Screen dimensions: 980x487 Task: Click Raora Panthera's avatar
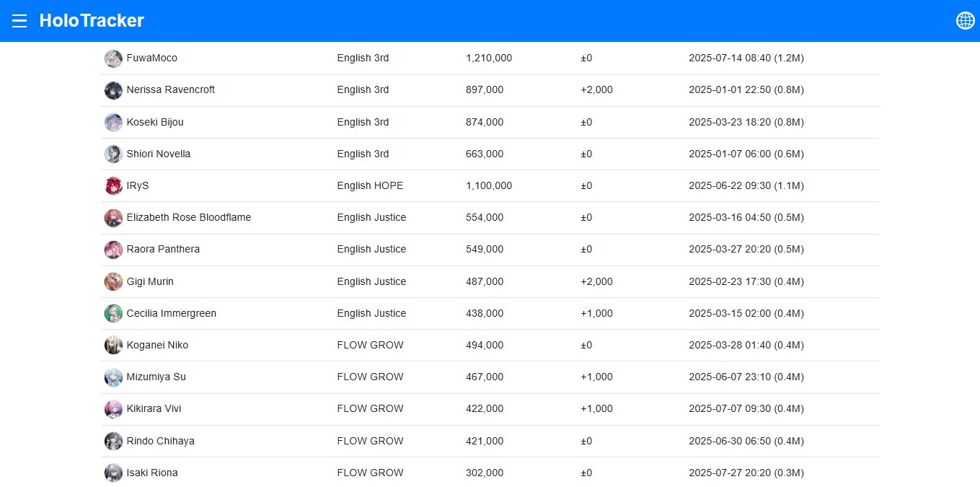(x=113, y=250)
